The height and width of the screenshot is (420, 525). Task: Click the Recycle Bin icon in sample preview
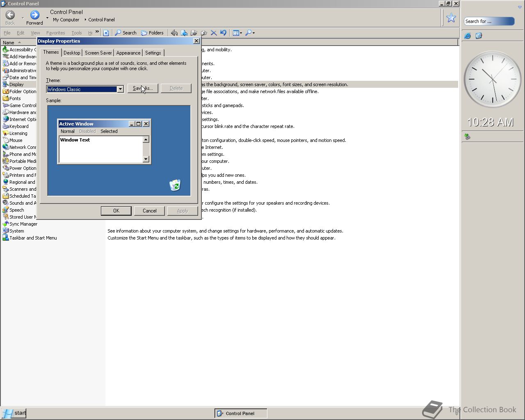point(175,185)
